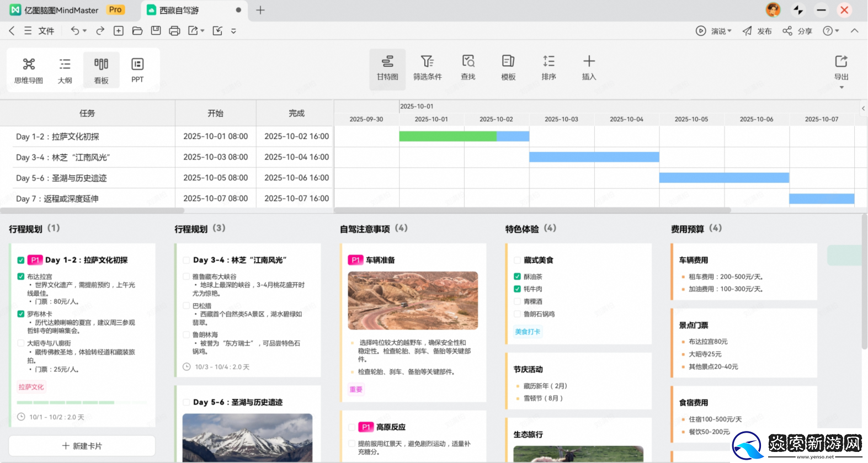
Task: Print with the printer icon
Action: click(x=174, y=31)
